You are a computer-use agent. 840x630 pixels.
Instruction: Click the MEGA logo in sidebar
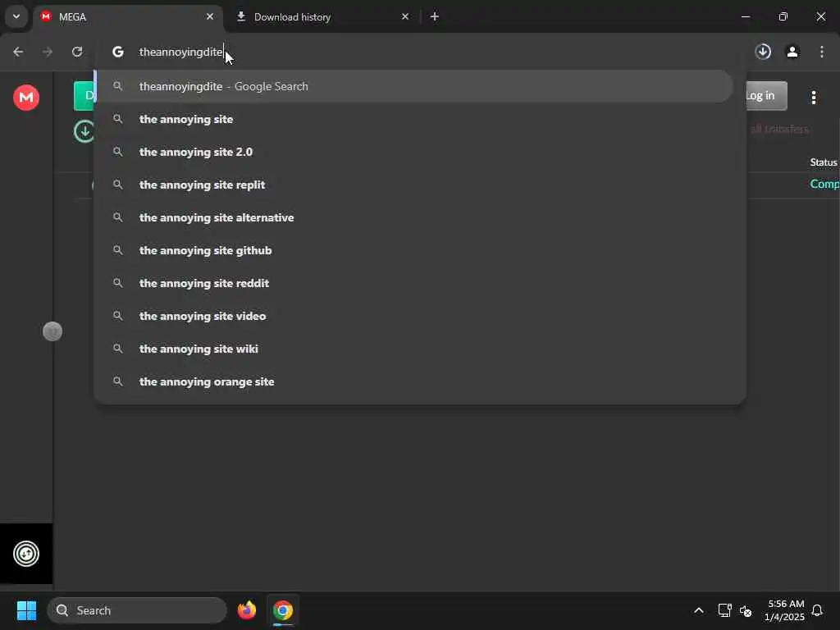[26, 98]
